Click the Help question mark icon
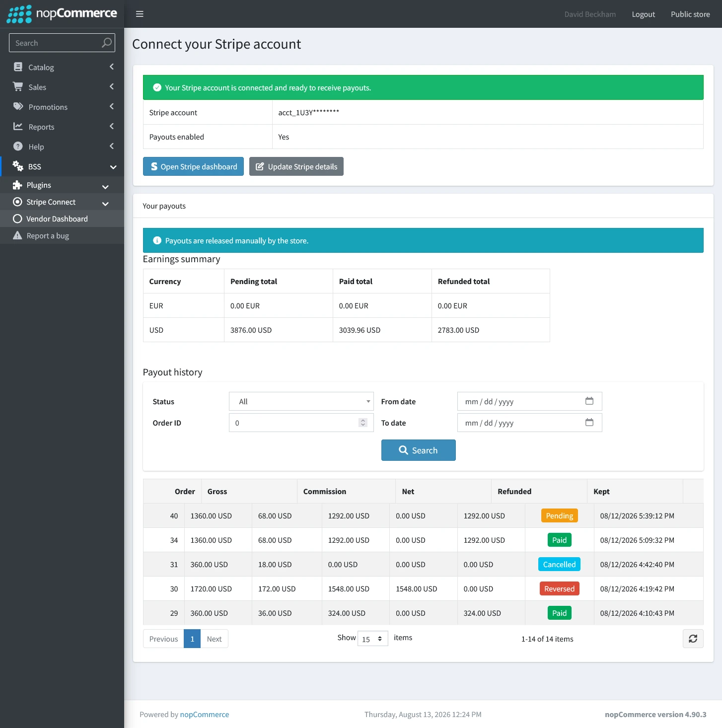The image size is (722, 728). tap(18, 146)
